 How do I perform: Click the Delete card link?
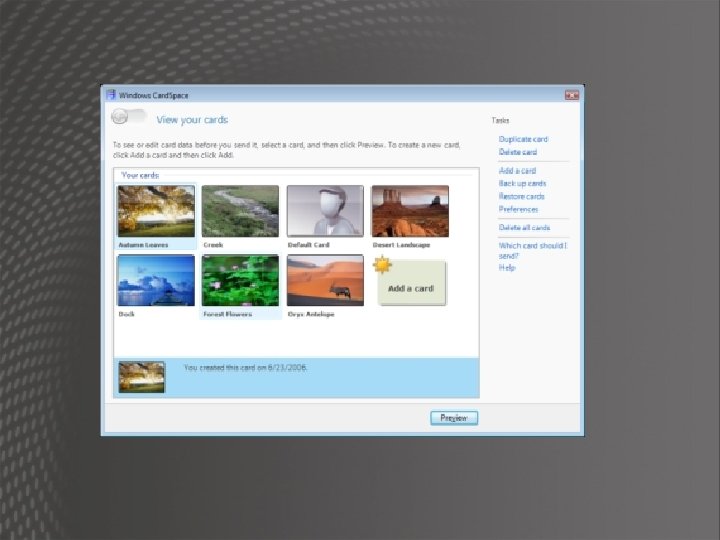[518, 152]
